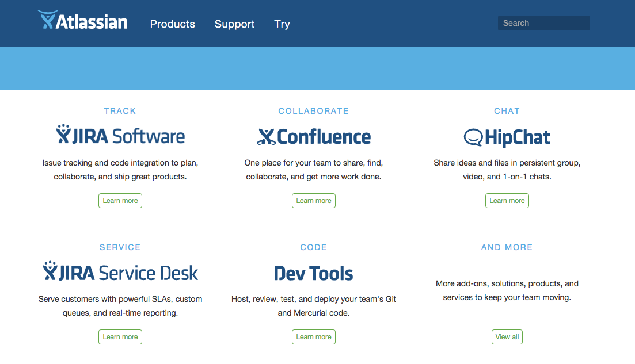Image resolution: width=635 pixels, height=364 pixels.
Task: Focus the Search input field
Action: [x=543, y=23]
